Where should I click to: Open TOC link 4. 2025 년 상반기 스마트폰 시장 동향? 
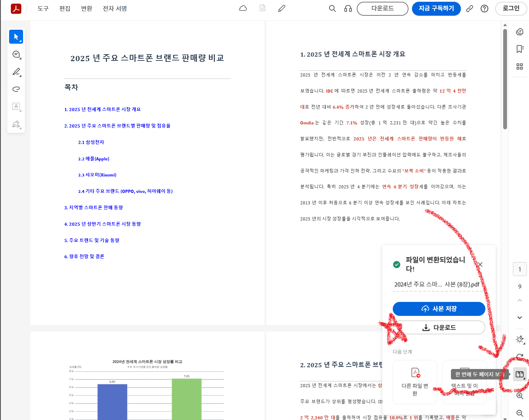[x=102, y=224]
